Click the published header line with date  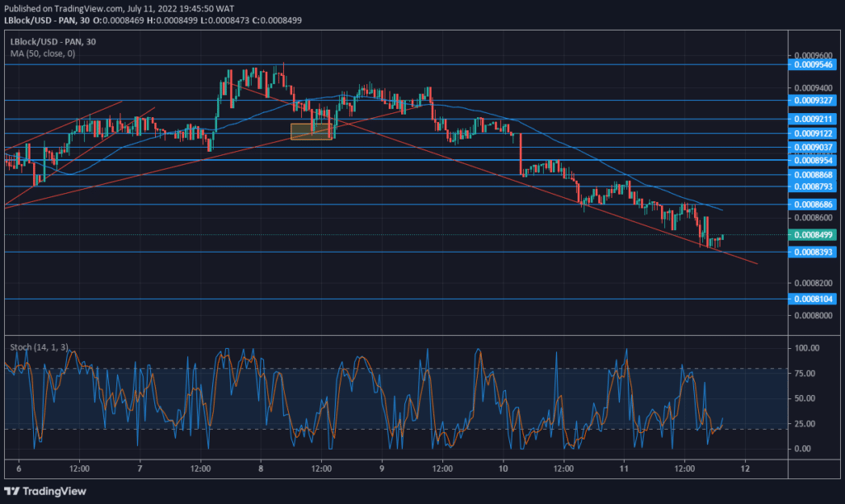pos(119,8)
